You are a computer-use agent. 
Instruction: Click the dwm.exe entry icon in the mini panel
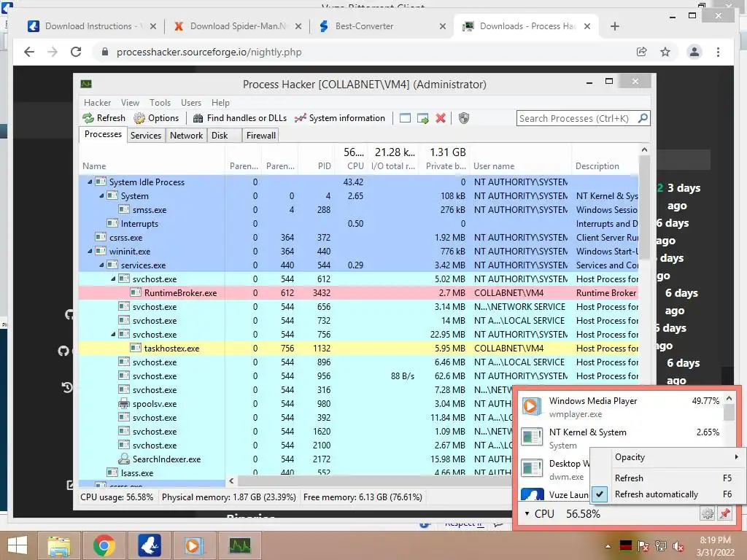[532, 469]
